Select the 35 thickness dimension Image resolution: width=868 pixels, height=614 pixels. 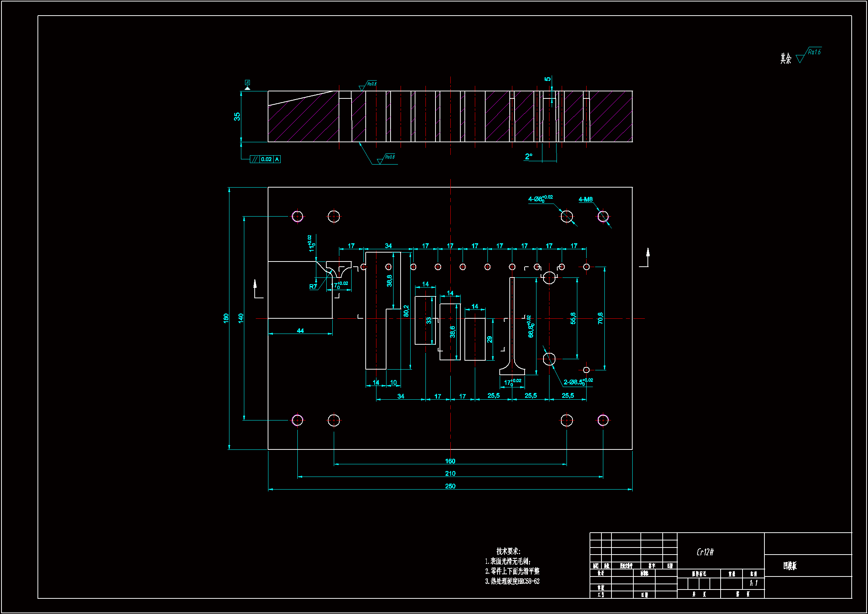(237, 116)
